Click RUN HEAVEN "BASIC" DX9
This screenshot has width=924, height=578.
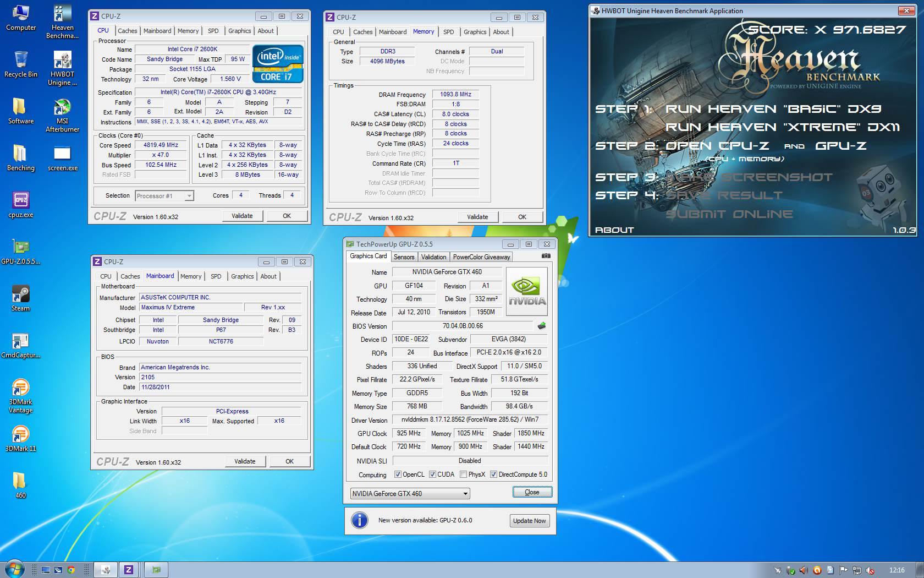point(773,109)
